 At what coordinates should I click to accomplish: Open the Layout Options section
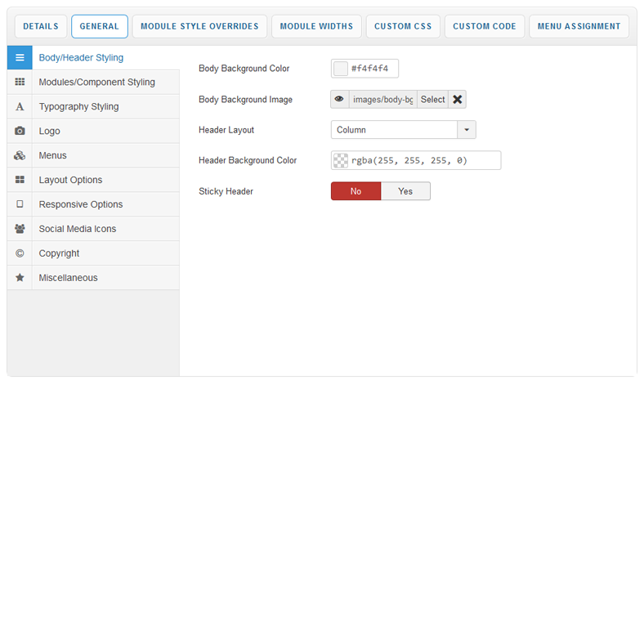coord(70,180)
